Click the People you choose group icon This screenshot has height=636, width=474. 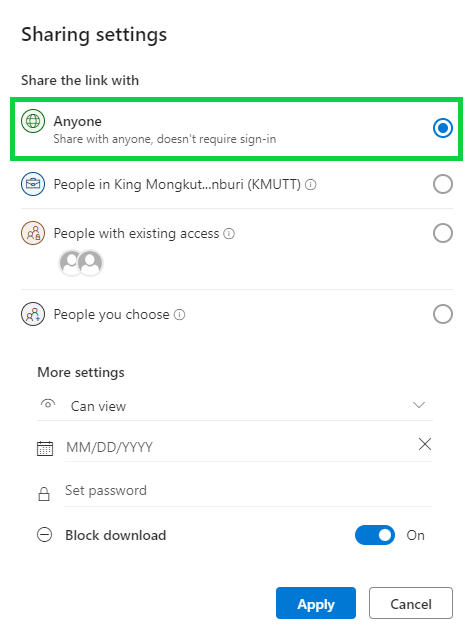(x=33, y=314)
